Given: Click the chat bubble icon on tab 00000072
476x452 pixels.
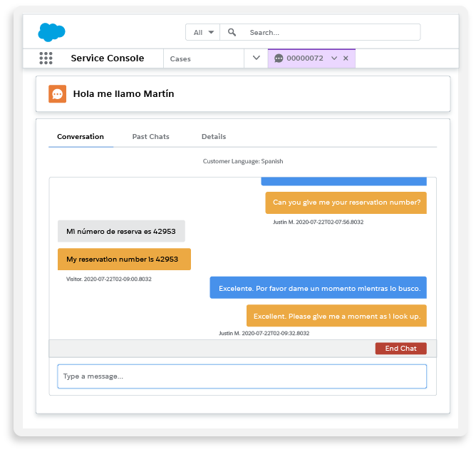Looking at the screenshot, I should pos(279,58).
